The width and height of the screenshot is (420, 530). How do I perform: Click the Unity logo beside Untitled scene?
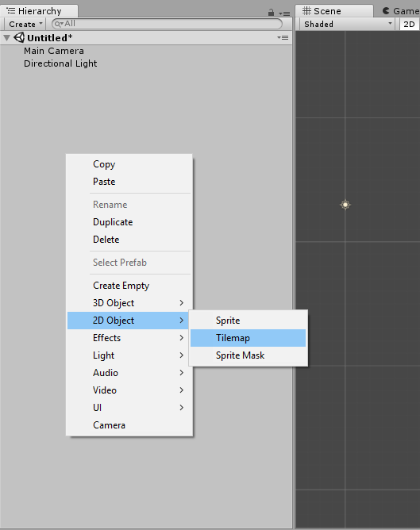coord(19,37)
